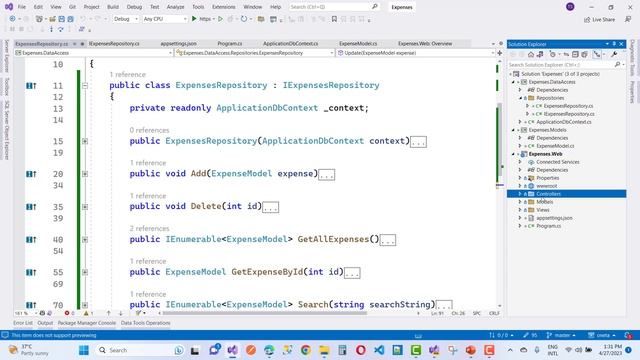Click the Search (Ctrl+Q) box in title bar

click(x=334, y=7)
